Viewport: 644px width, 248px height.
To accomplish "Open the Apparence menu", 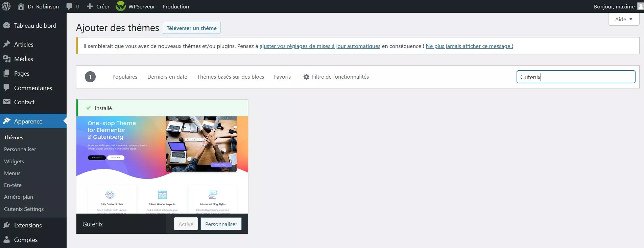I will coord(33,121).
